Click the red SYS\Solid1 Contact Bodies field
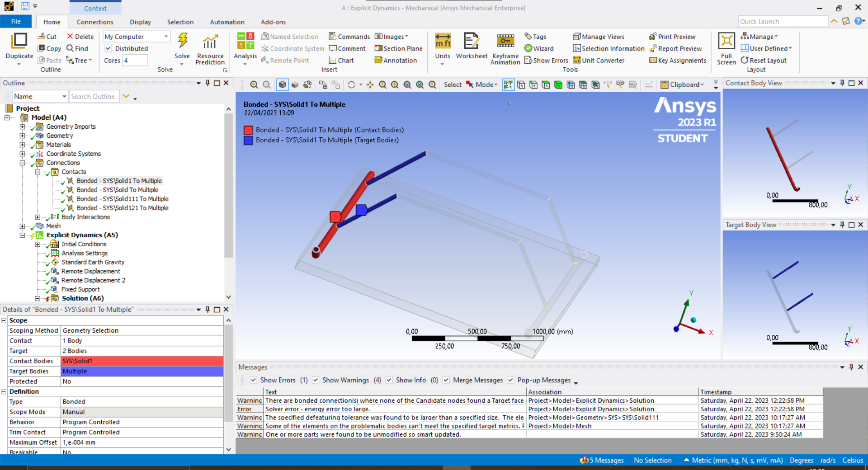The width and height of the screenshot is (868, 470). pyautogui.click(x=142, y=361)
